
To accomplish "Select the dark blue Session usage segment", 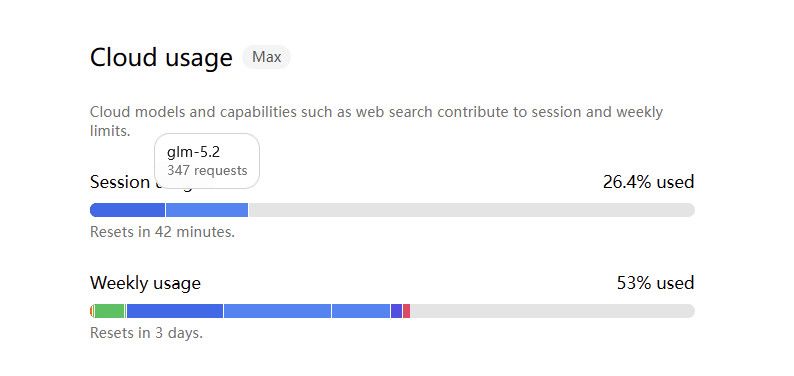I will tap(128, 210).
